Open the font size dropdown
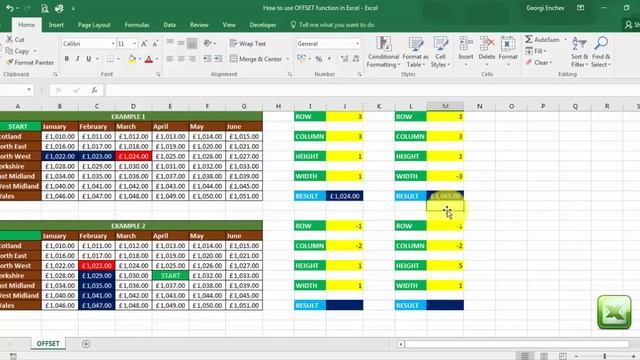The height and width of the screenshot is (360, 640). [134, 44]
